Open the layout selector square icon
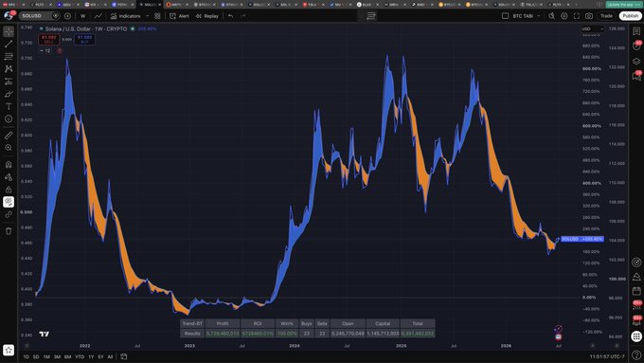This screenshot has width=644, height=363. tap(505, 16)
